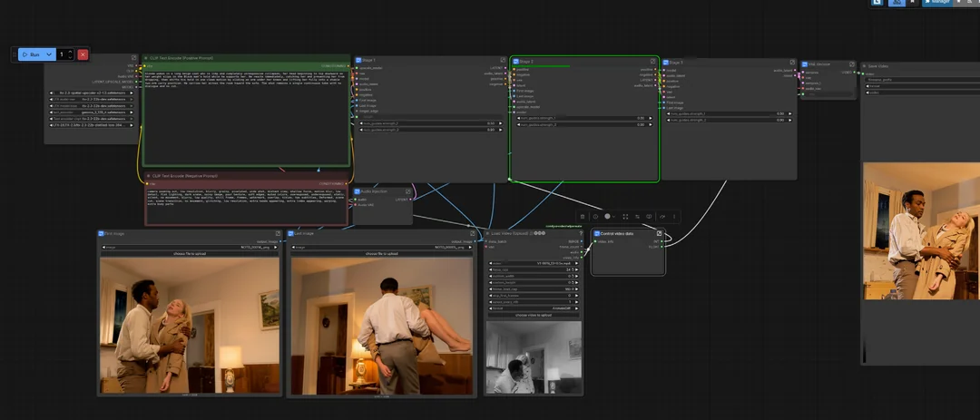Open the Load Video node's video file selector
Screen dimensions: 980x420
click(x=534, y=263)
